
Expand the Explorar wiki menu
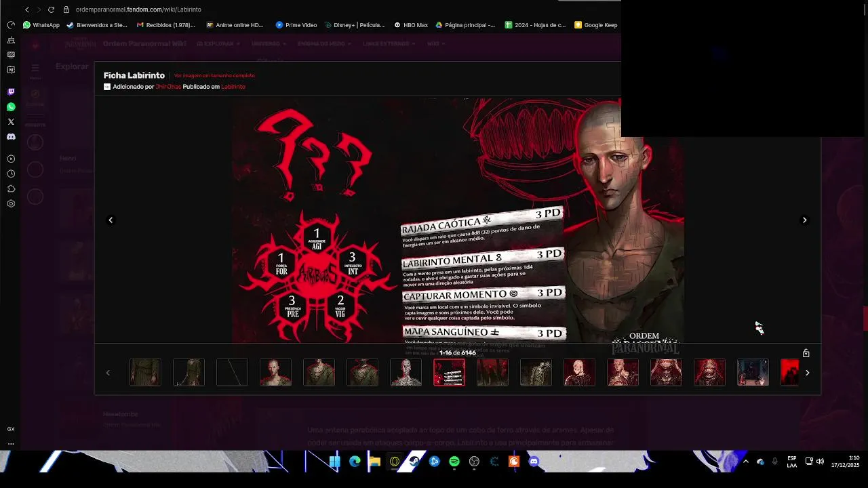click(x=218, y=43)
